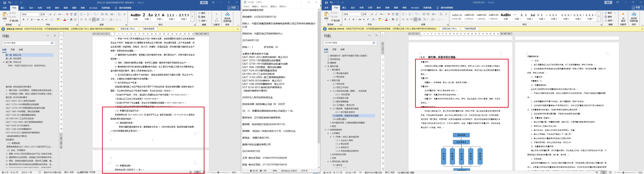This screenshot has height=174, width=644.
Task: Apply character border (A) in left Word window
Action: 75,14
